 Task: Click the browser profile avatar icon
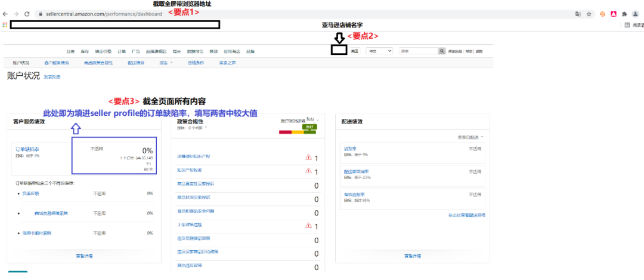[x=635, y=13]
